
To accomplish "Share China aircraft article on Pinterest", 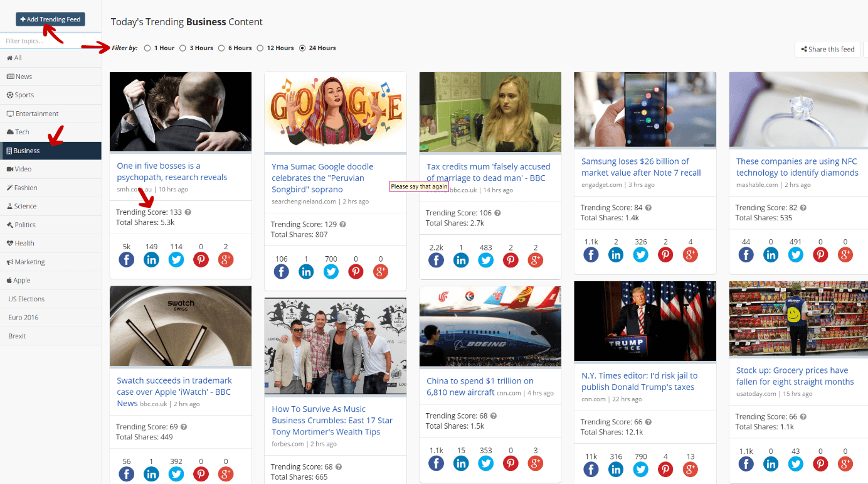I will pos(511,463).
